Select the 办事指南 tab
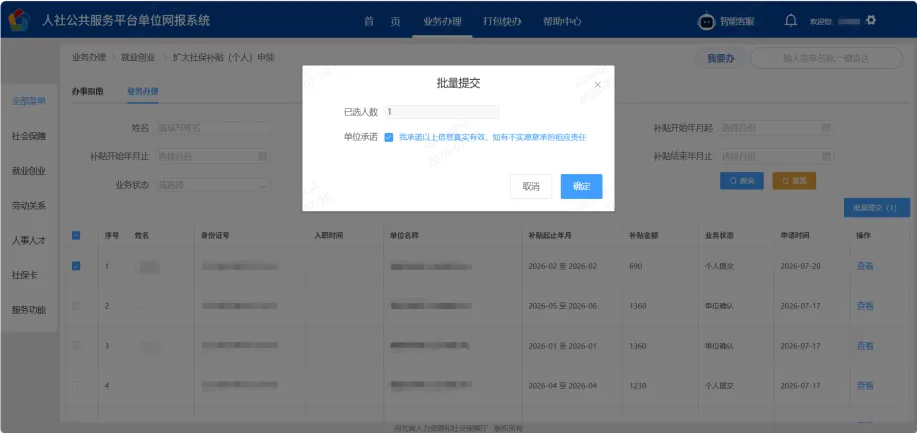Image resolution: width=917 pixels, height=433 pixels. point(88,91)
